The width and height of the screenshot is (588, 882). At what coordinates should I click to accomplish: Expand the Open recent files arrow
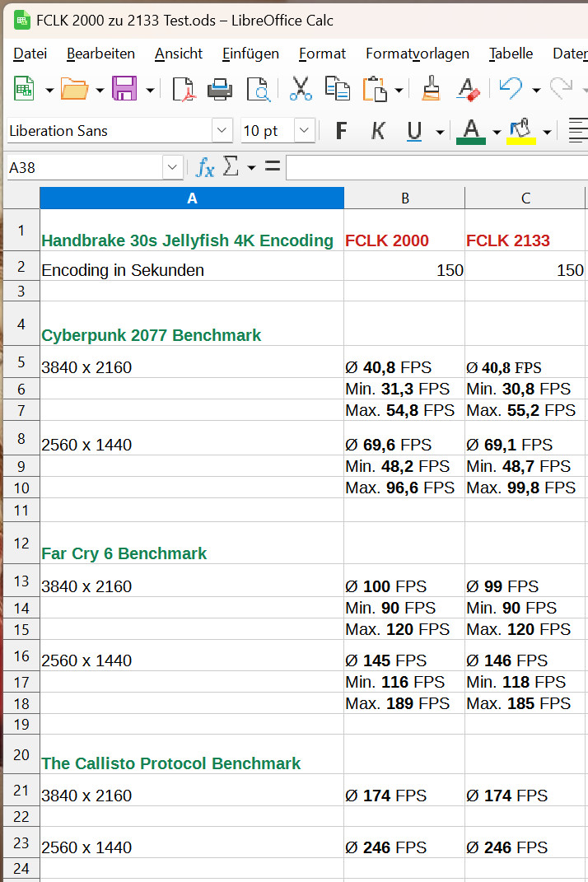(100, 90)
